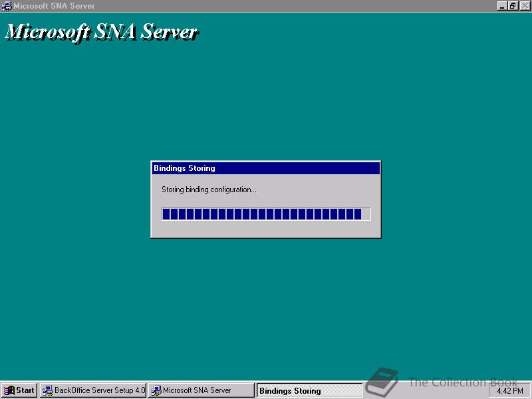Click the computer icon on the SNA Server taskbar button

pyautogui.click(x=156, y=390)
